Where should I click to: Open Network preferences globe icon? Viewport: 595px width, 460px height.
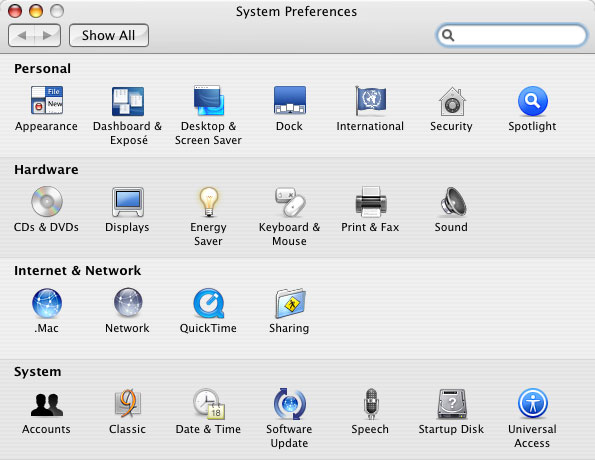[x=128, y=302]
